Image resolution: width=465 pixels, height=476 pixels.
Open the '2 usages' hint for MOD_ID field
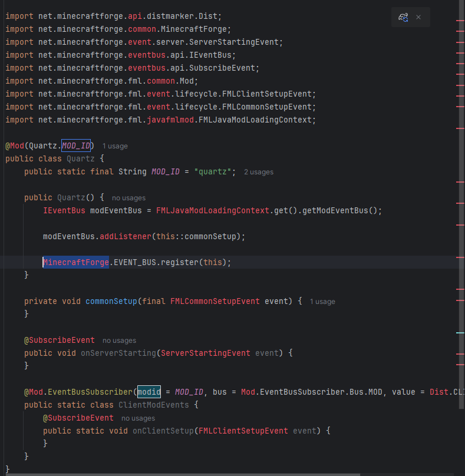[x=259, y=172]
